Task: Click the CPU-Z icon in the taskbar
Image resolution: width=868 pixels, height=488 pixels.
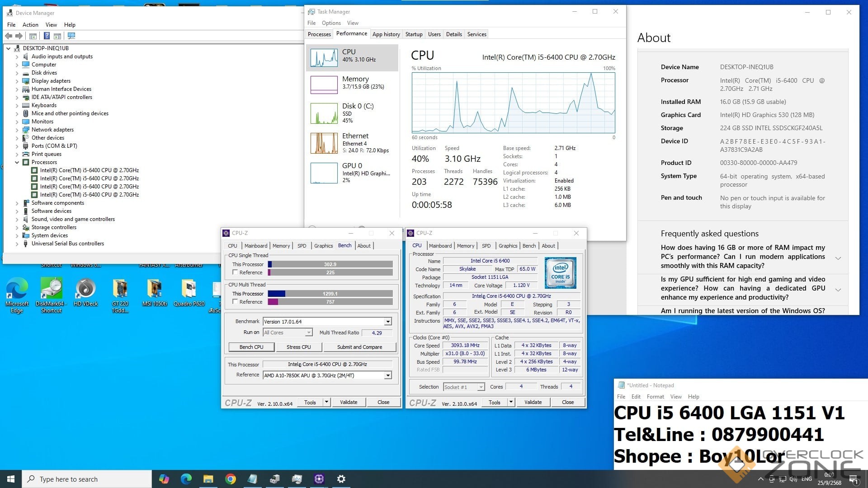Action: (319, 479)
